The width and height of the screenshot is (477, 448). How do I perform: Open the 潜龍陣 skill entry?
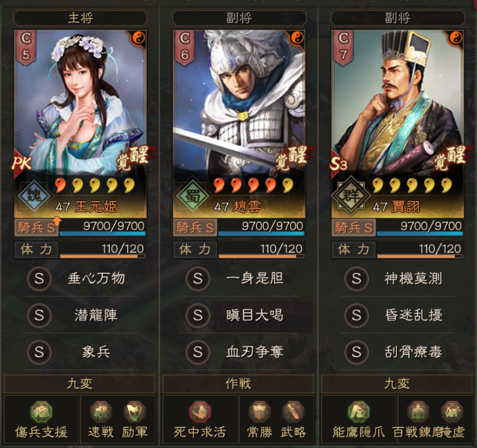[81, 315]
